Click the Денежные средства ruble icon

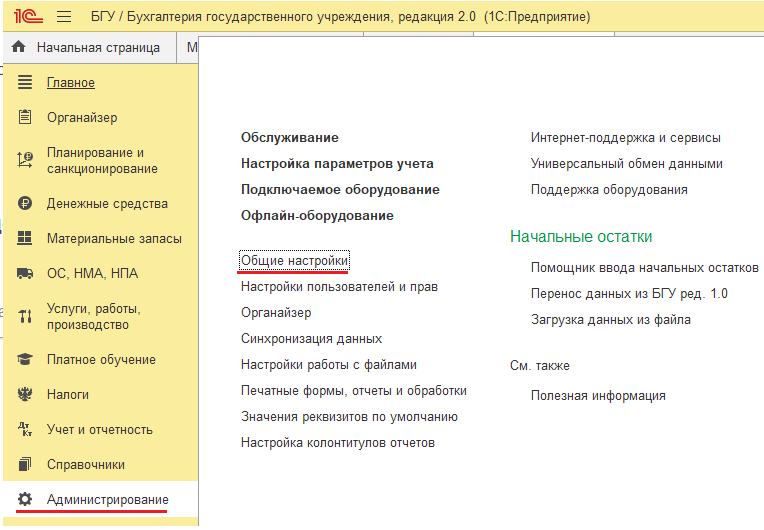point(25,203)
